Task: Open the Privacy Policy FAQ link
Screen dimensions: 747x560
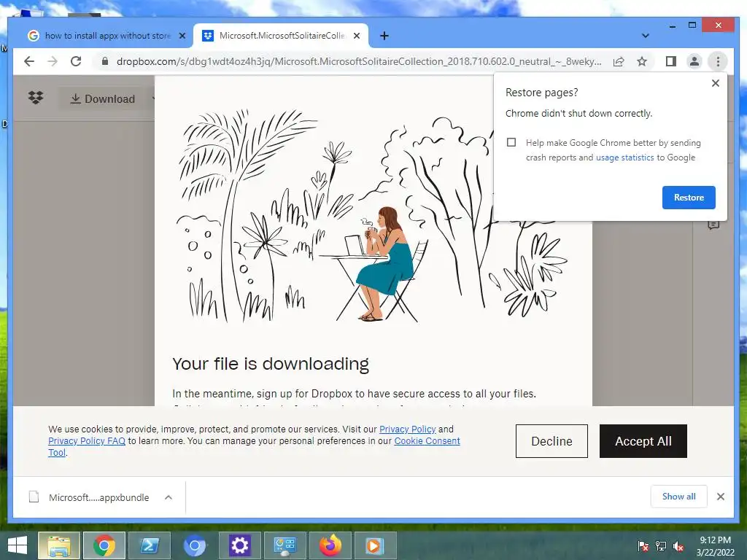Action: pyautogui.click(x=87, y=441)
